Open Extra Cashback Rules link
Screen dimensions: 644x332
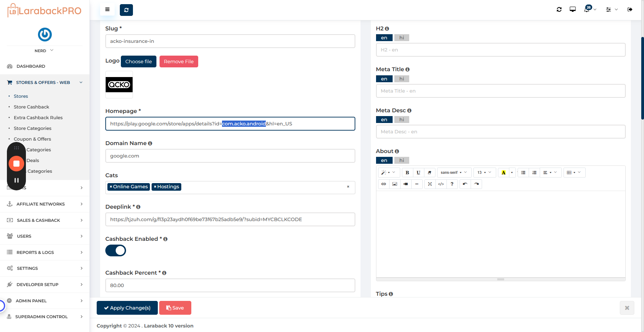pyautogui.click(x=38, y=117)
